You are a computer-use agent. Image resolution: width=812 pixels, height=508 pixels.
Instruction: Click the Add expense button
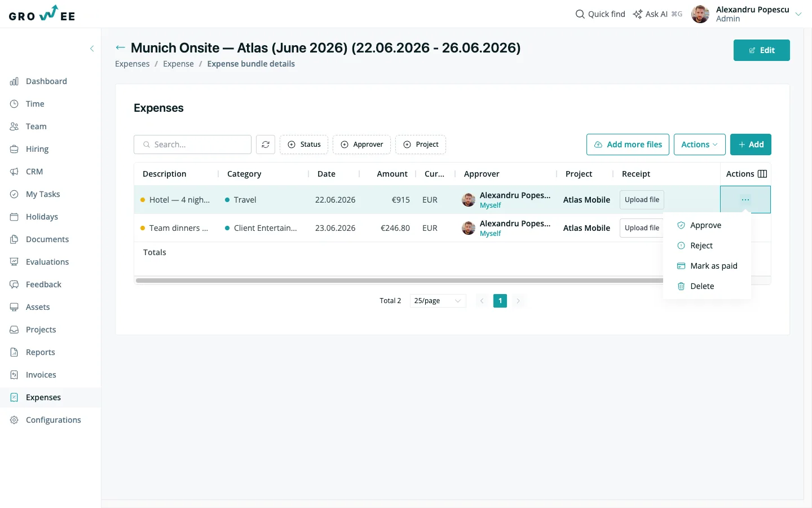coord(751,144)
